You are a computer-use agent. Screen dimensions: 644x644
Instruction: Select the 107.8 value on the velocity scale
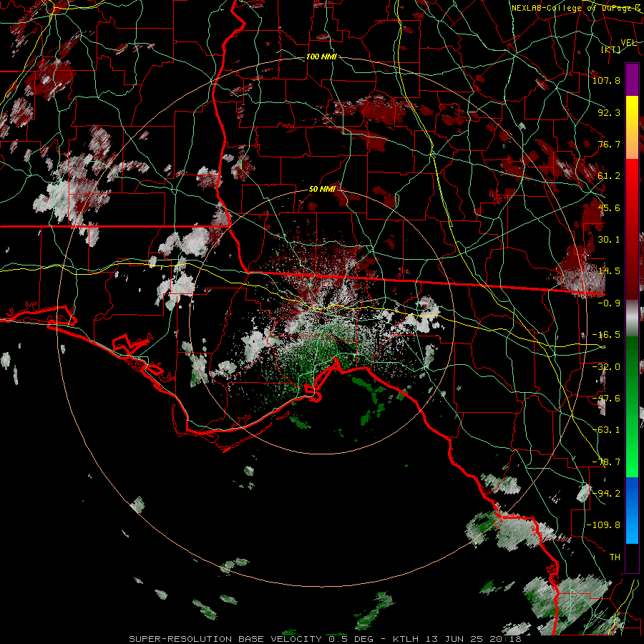[x=606, y=80]
